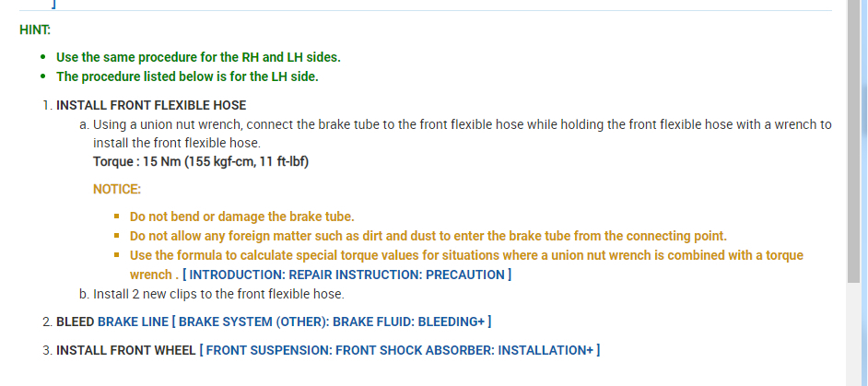
Task: Click 'Do not bend or damage the brake tube' notice
Action: [x=241, y=216]
